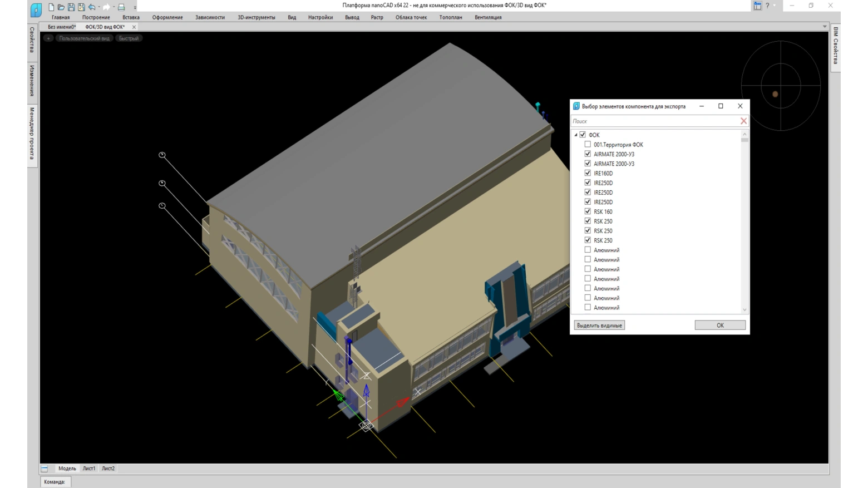Image resolution: width=868 pixels, height=488 pixels.
Task: Open the quick access toolbar customize dropdown
Action: click(x=135, y=8)
